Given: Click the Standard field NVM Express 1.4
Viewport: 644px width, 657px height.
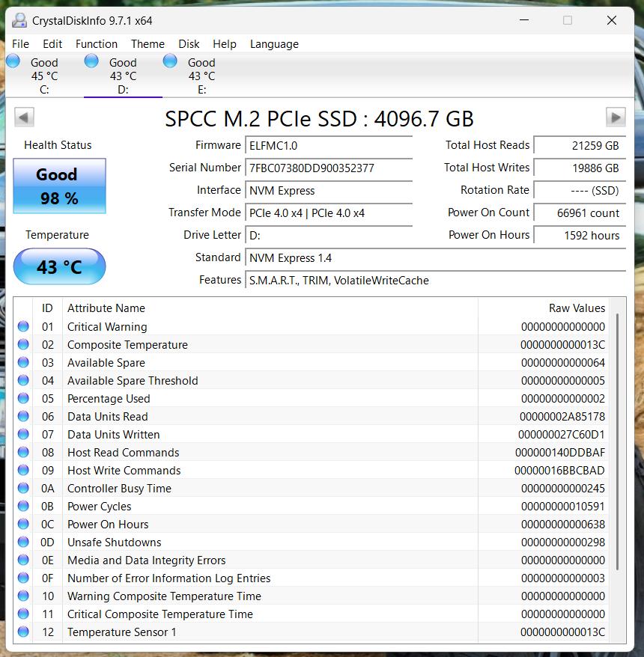Looking at the screenshot, I should (436, 257).
